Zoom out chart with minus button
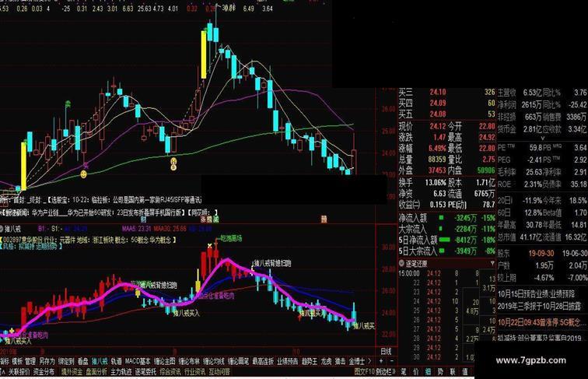Image resolution: width=588 pixels, height=379 pixels. [391, 361]
